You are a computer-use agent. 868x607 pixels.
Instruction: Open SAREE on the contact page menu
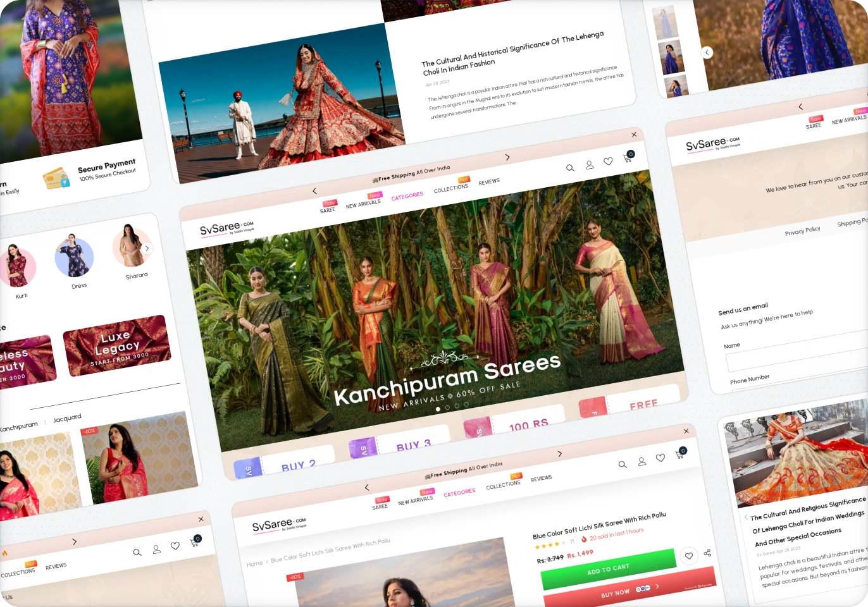tap(814, 126)
